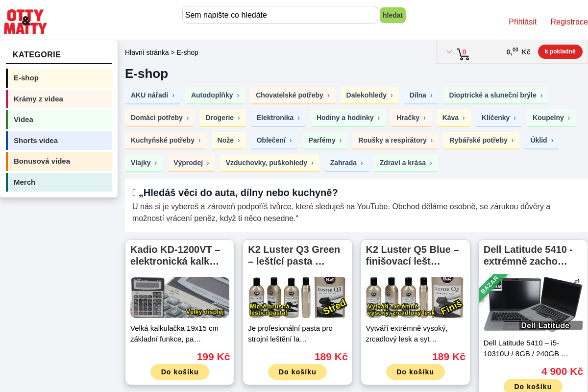This screenshot has width=588, height=392.
Task: Click the cart total 0,00 Kč
Action: [518, 51]
